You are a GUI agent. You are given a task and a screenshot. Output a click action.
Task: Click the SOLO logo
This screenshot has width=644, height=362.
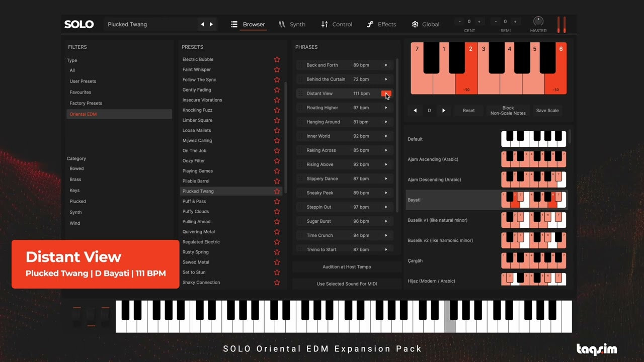pyautogui.click(x=79, y=24)
